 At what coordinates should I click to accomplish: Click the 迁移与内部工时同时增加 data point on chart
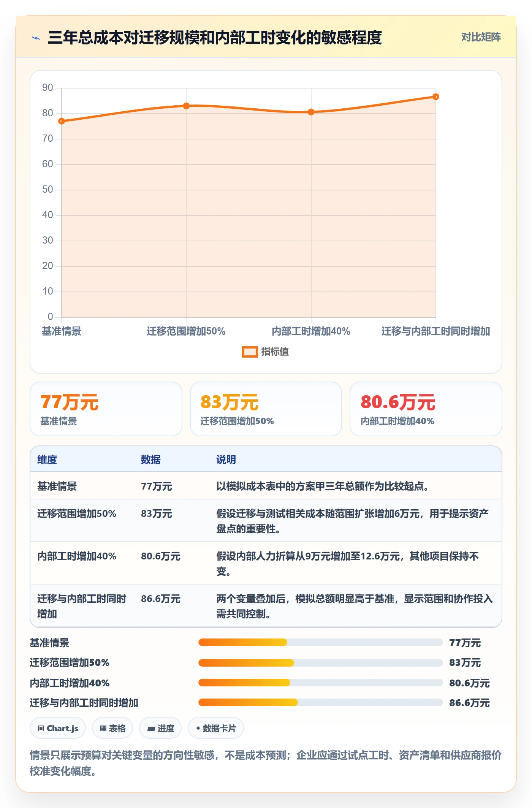[436, 97]
